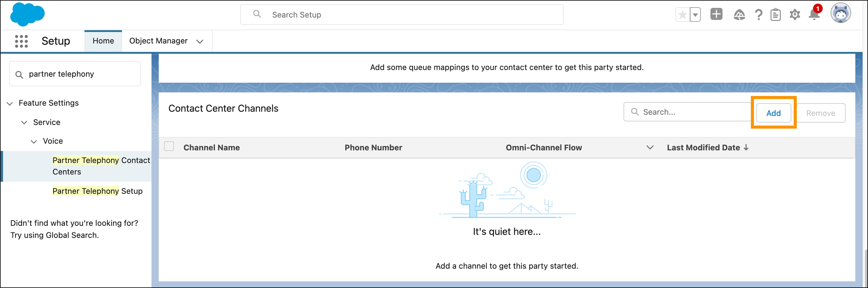
Task: Open the App Launcher dots grid
Action: [21, 41]
